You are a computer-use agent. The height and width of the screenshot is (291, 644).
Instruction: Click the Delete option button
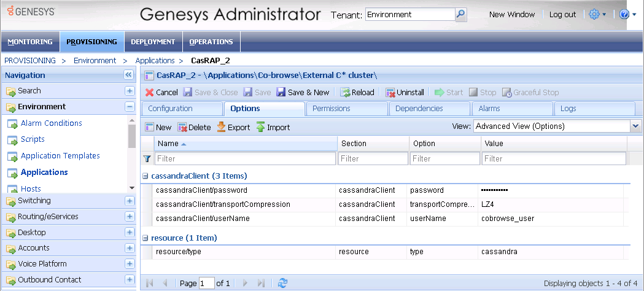click(194, 127)
